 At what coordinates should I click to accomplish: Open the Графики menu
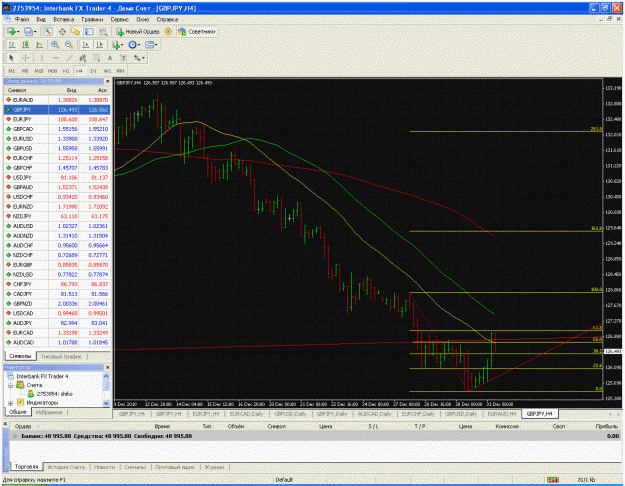click(x=92, y=19)
